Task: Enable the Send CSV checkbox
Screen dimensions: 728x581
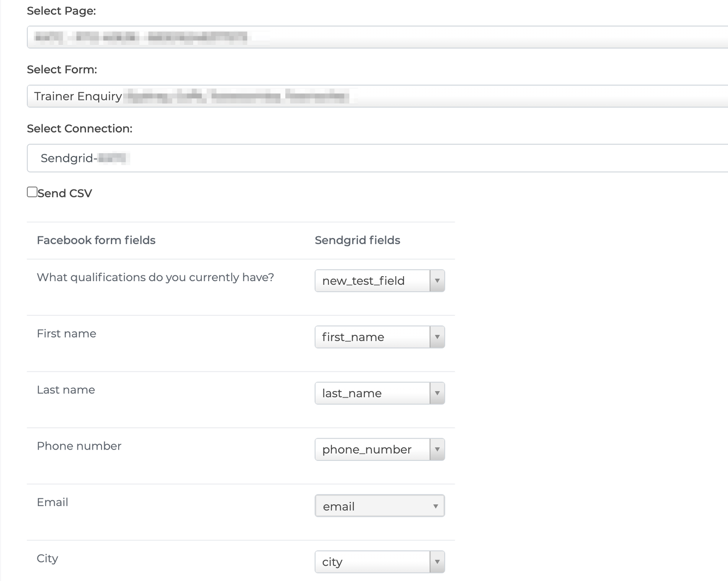Action: pyautogui.click(x=31, y=192)
